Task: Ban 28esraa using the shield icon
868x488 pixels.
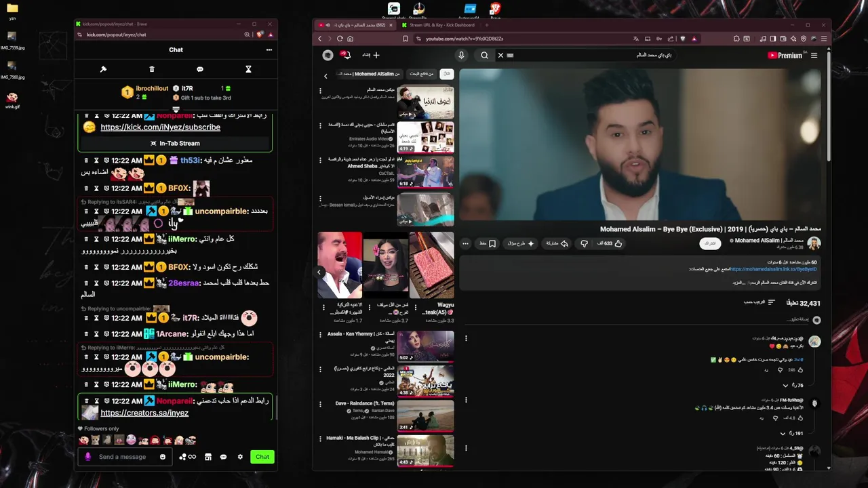Action: click(x=106, y=283)
